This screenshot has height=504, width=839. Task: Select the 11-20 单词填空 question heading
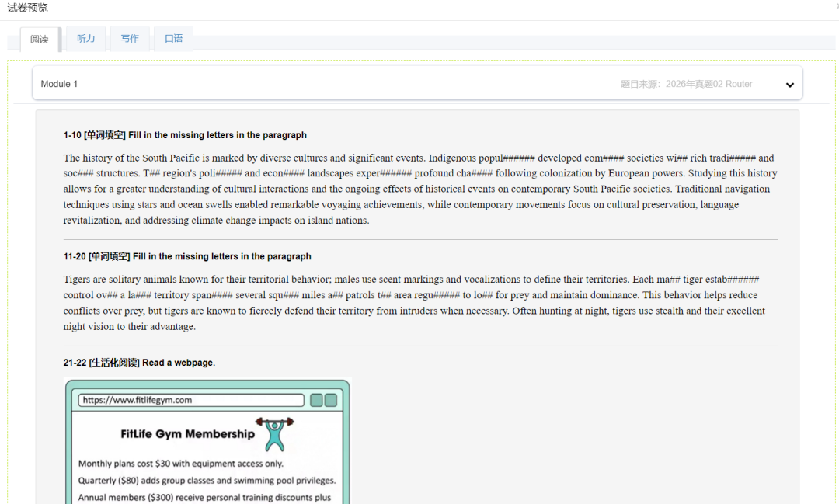pos(187,256)
